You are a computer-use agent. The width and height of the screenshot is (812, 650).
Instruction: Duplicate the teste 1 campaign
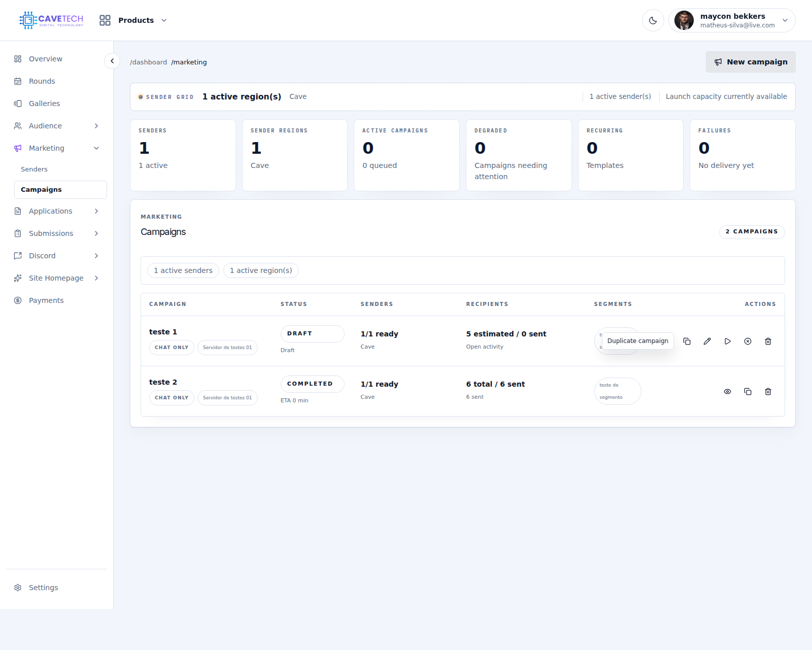click(687, 341)
